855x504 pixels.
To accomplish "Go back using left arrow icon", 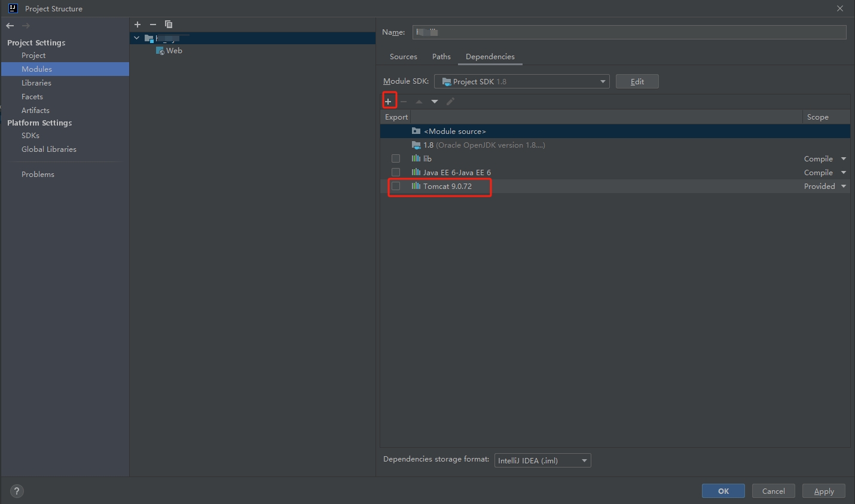I will click(x=10, y=26).
